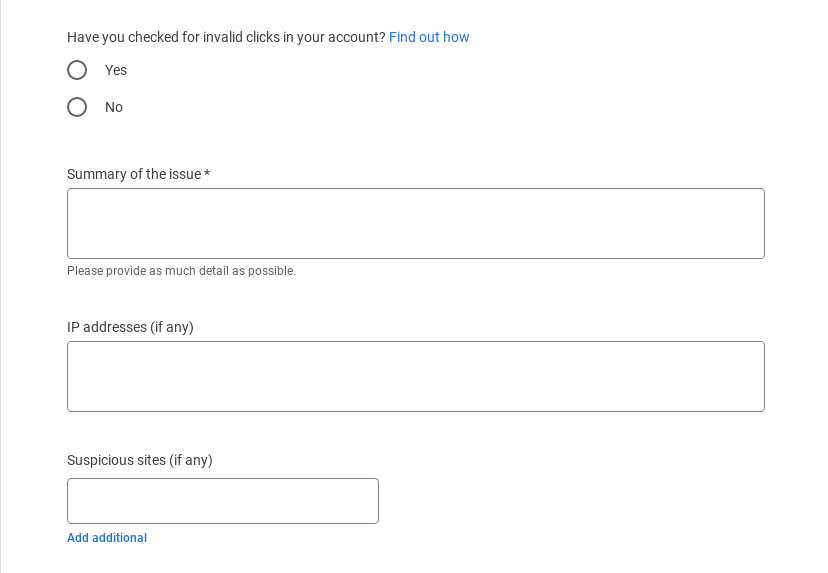Click into the Suspicious sites input field
This screenshot has height=573, width=828.
[x=222, y=501]
